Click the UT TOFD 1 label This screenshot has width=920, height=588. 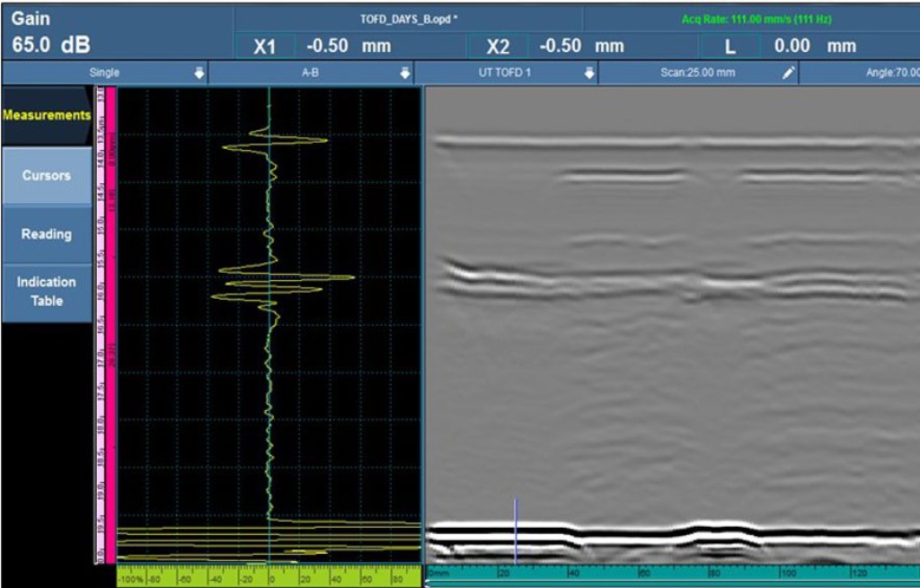coord(505,73)
